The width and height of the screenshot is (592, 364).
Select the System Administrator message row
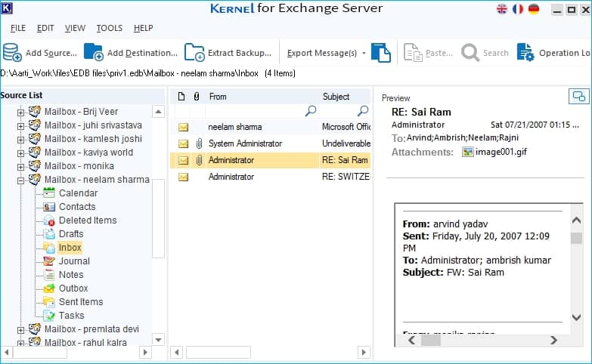(x=271, y=143)
